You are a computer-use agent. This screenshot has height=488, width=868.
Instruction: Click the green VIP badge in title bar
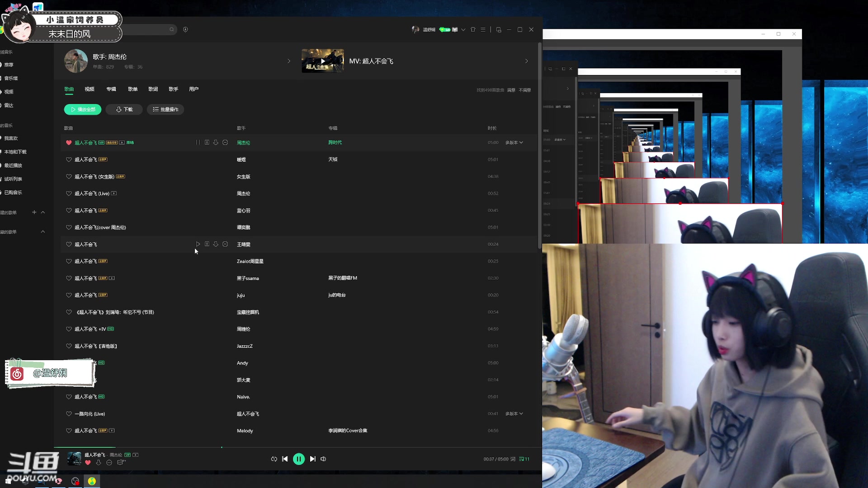pos(445,29)
